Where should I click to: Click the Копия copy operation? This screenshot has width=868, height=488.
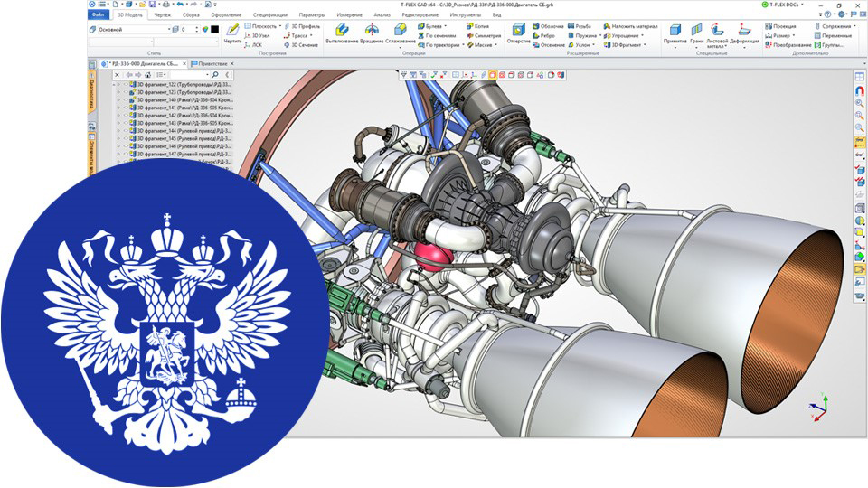(477, 26)
